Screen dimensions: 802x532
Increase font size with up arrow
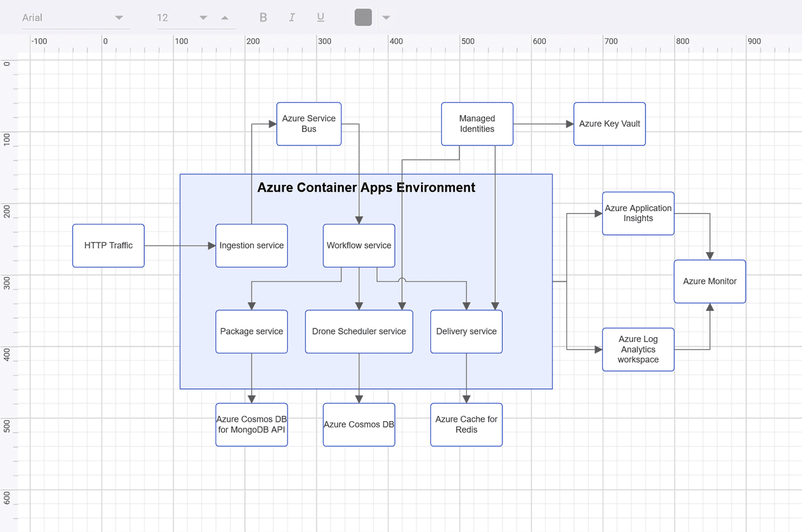(225, 18)
